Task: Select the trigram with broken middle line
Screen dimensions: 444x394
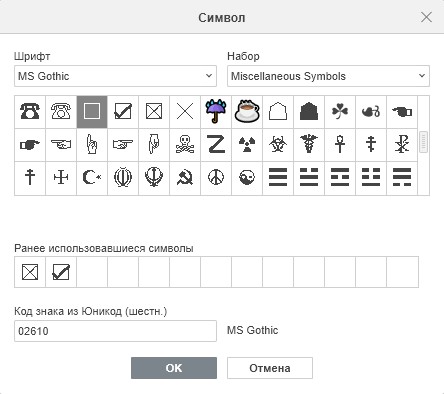Action: pos(340,178)
